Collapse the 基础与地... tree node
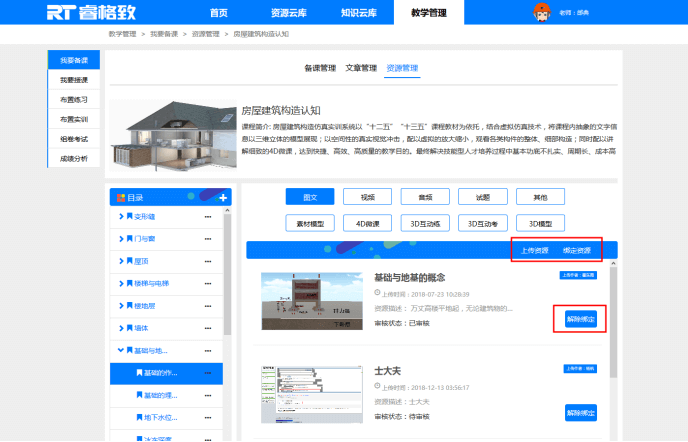The height and width of the screenshot is (442, 688). pos(120,350)
